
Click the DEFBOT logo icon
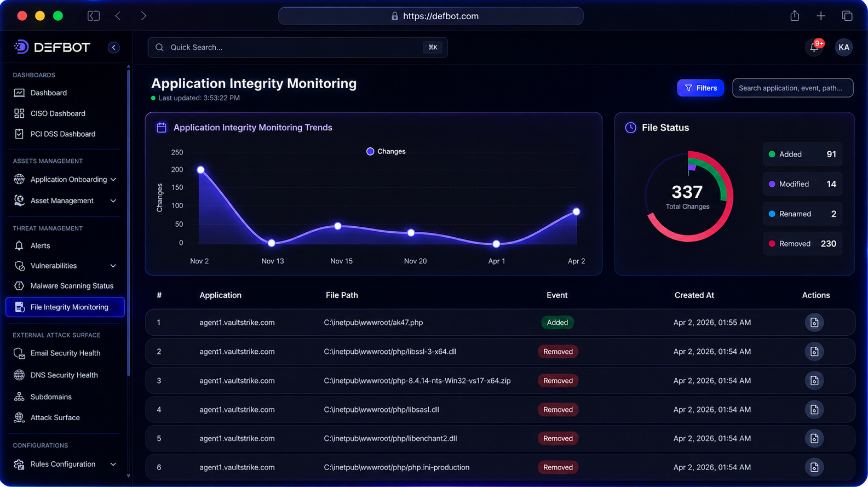[21, 47]
